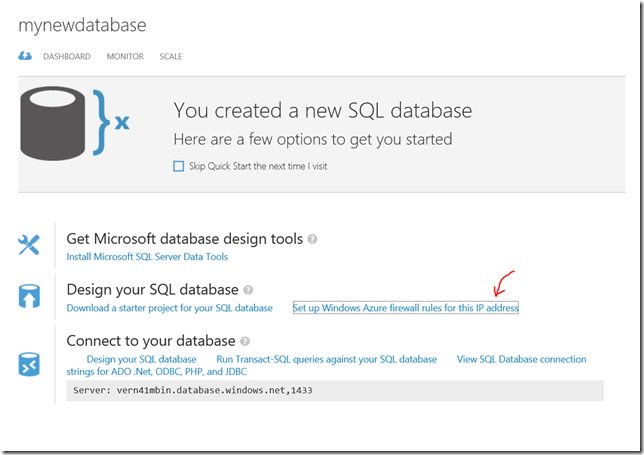The width and height of the screenshot is (644, 455).
Task: Tick Skip Quick Start the next time checkbox
Action: tap(178, 166)
